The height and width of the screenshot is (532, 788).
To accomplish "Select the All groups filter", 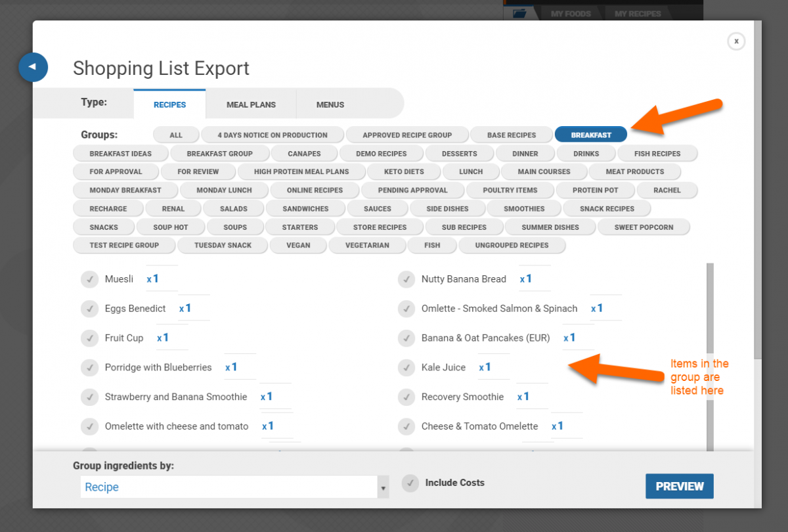I will pos(176,135).
